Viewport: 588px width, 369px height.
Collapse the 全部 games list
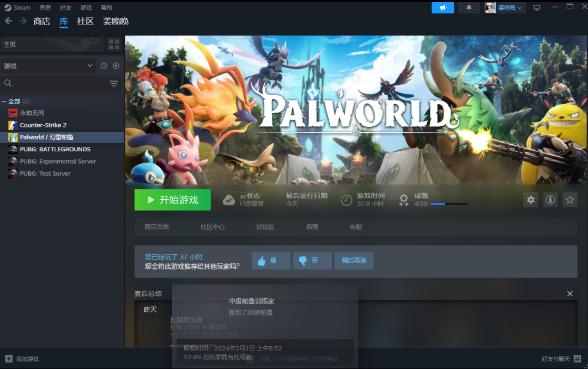coord(4,102)
